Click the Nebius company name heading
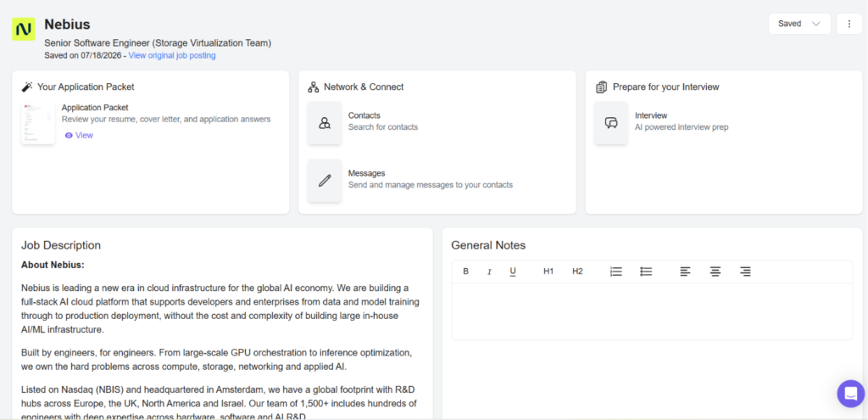 coord(67,25)
